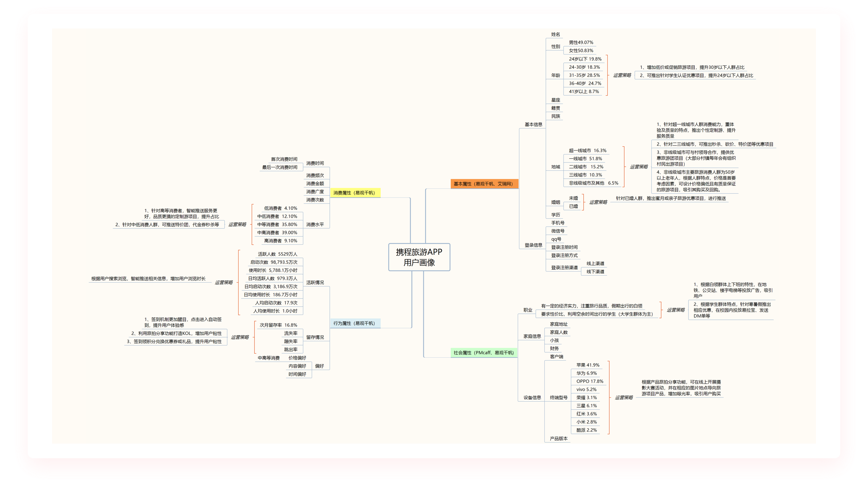The width and height of the screenshot is (868, 486).
Task: Click the 产品版本 node
Action: click(x=559, y=438)
